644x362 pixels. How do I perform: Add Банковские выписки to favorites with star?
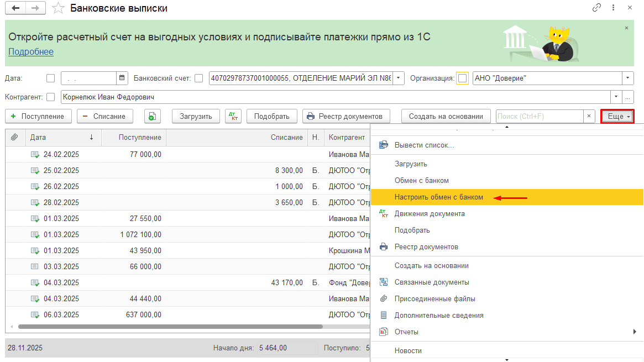[57, 8]
